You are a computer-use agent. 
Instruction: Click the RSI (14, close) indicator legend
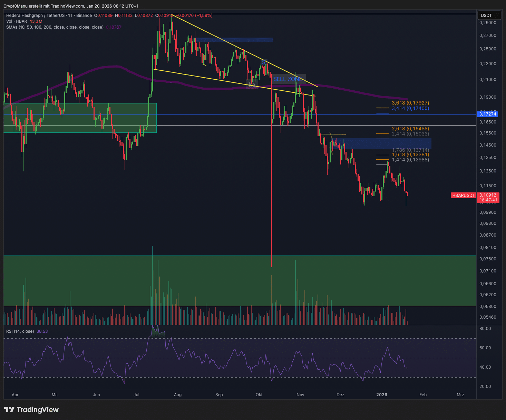20,331
